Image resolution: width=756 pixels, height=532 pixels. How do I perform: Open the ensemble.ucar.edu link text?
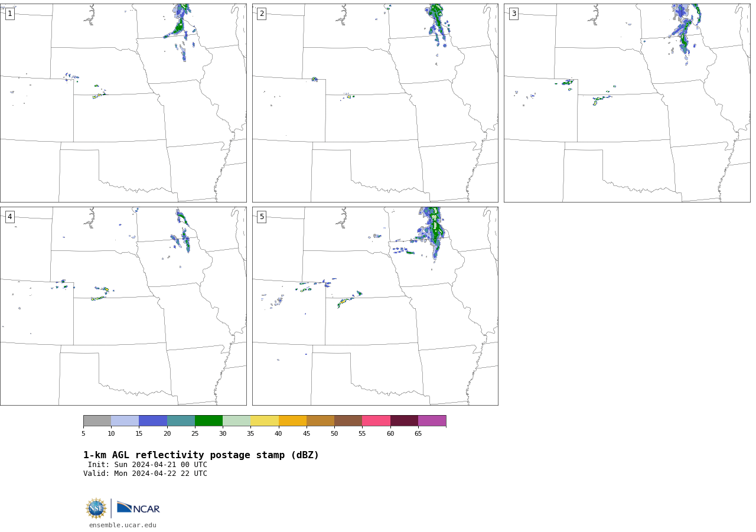pyautogui.click(x=123, y=525)
